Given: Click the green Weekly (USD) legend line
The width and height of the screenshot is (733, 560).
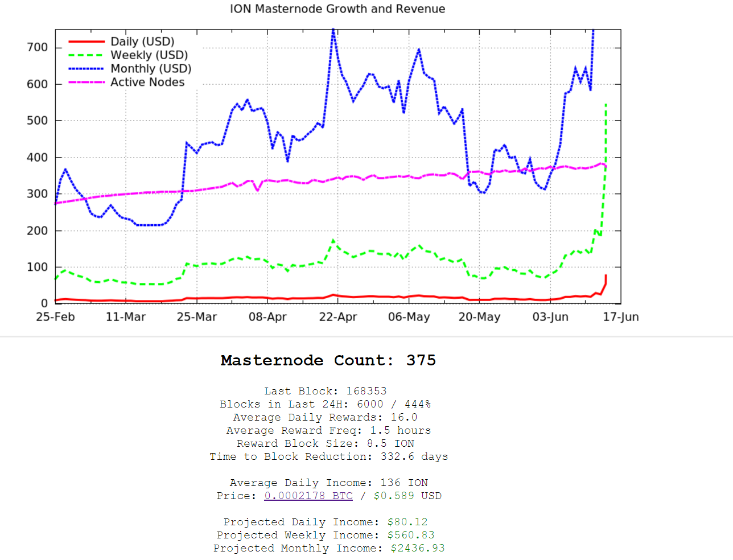Looking at the screenshot, I should (87, 55).
